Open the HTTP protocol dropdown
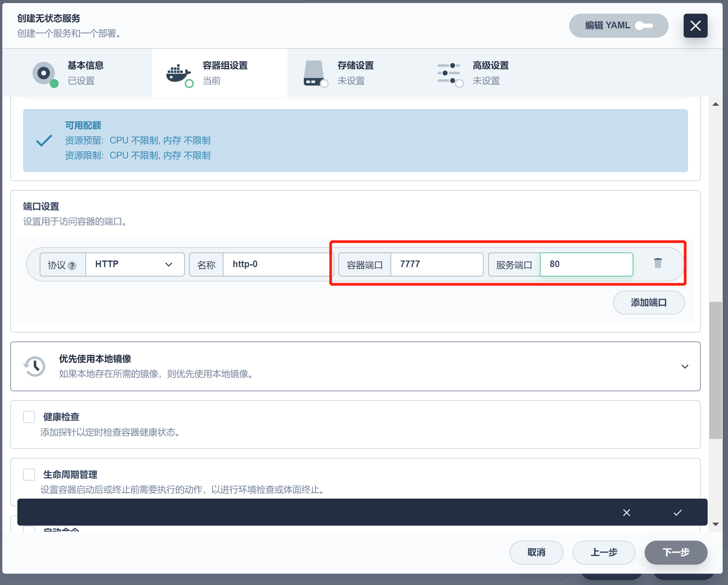The width and height of the screenshot is (728, 585). 135,264
